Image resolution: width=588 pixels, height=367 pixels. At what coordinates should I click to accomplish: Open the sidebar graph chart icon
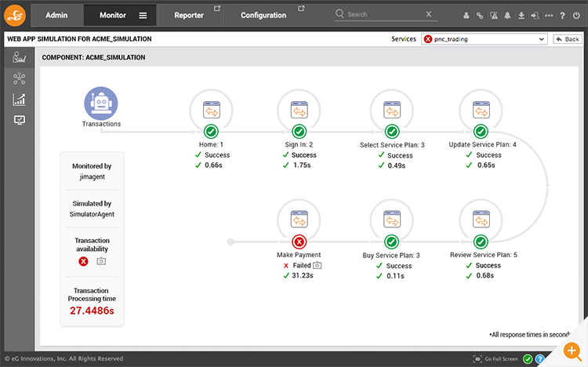(x=19, y=100)
